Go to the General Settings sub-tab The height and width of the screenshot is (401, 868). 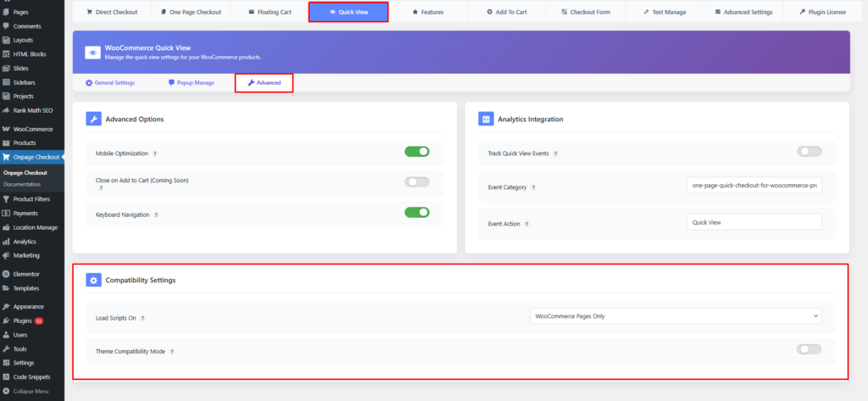click(x=110, y=83)
